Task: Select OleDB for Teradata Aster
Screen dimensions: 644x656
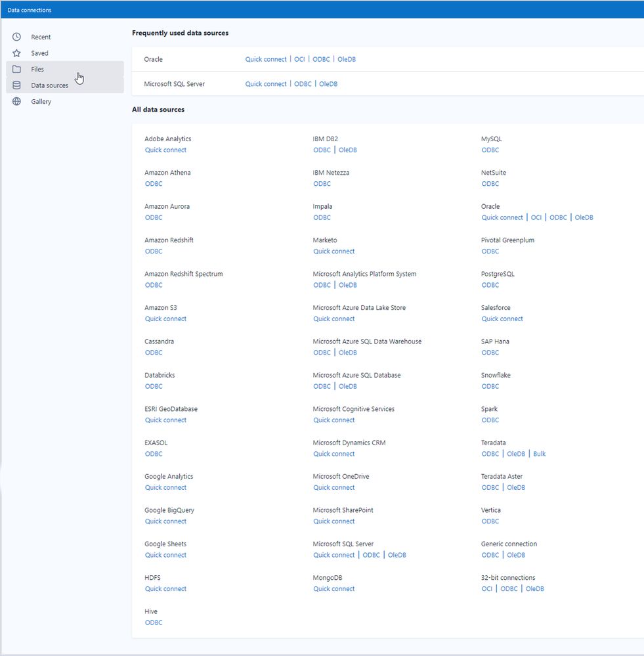Action: coord(516,488)
